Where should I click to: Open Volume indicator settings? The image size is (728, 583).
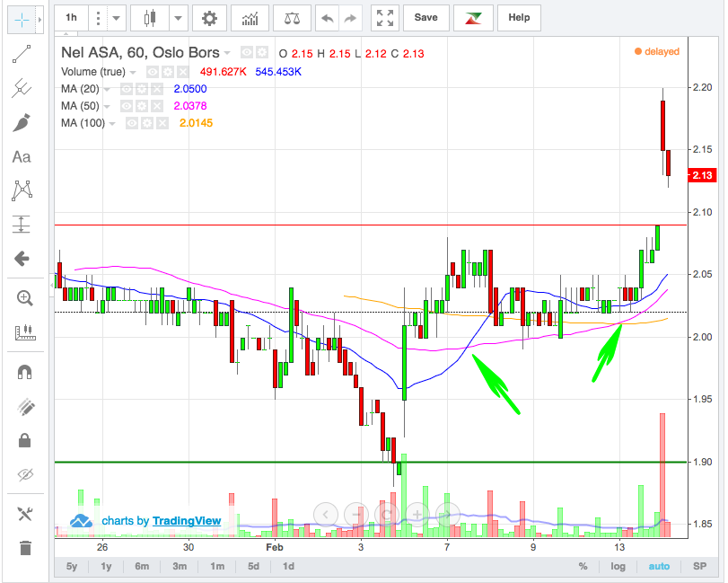[168, 72]
